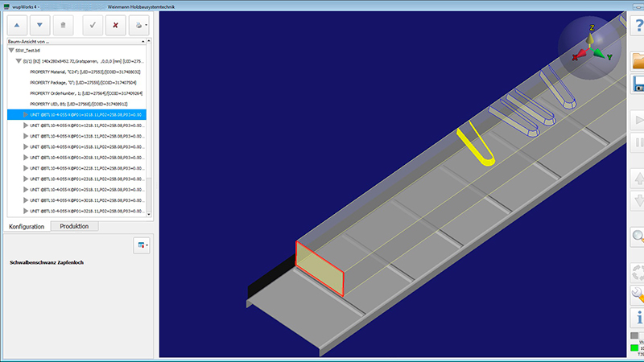Switch to the Konfiguration tab

(27, 227)
